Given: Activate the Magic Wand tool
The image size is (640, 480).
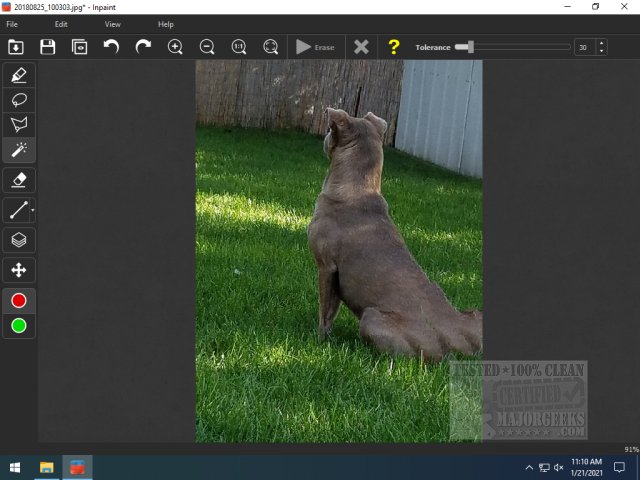Looking at the screenshot, I should point(18,150).
